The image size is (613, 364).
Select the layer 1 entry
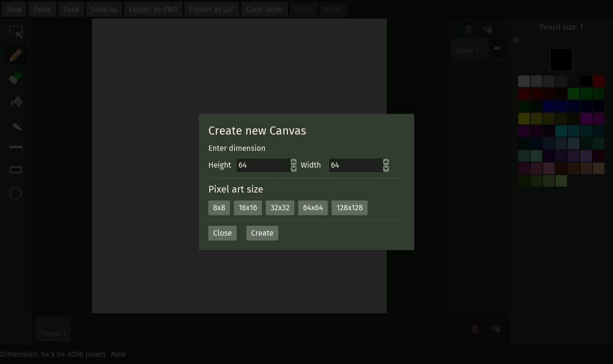coord(470,49)
